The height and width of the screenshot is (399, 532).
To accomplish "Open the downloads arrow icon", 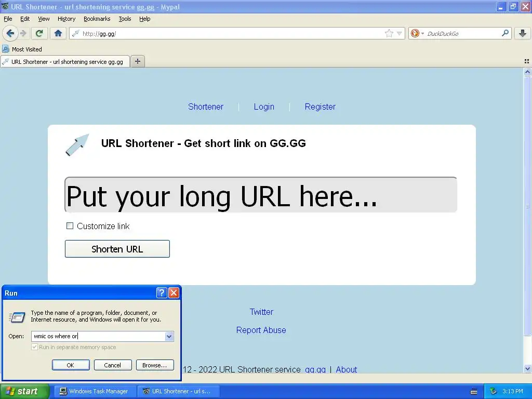I will [x=523, y=33].
